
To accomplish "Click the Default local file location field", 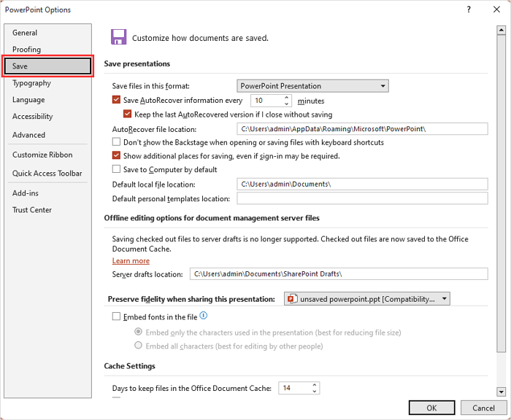I will point(362,184).
